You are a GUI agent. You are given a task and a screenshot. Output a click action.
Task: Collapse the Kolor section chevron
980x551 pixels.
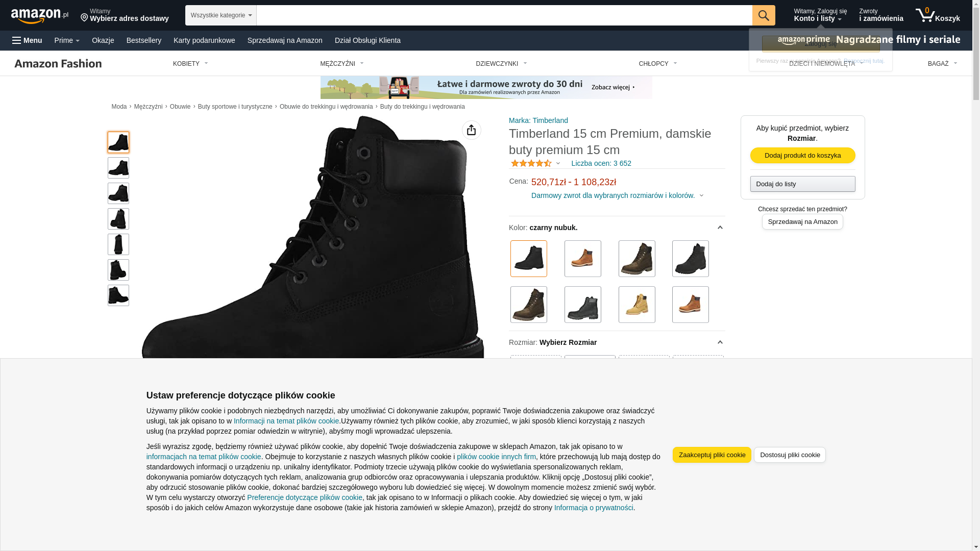[x=720, y=228]
